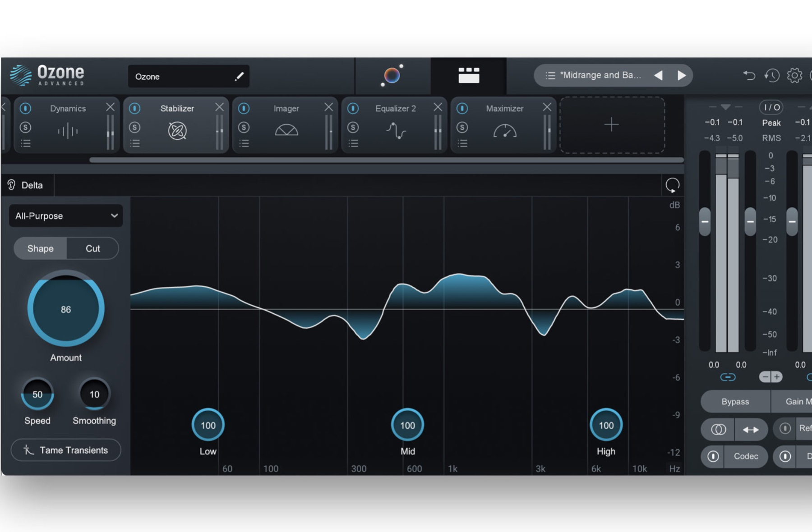The width and height of the screenshot is (812, 532).
Task: Reset the Stabilizer curve circular arrow icon
Action: (672, 185)
